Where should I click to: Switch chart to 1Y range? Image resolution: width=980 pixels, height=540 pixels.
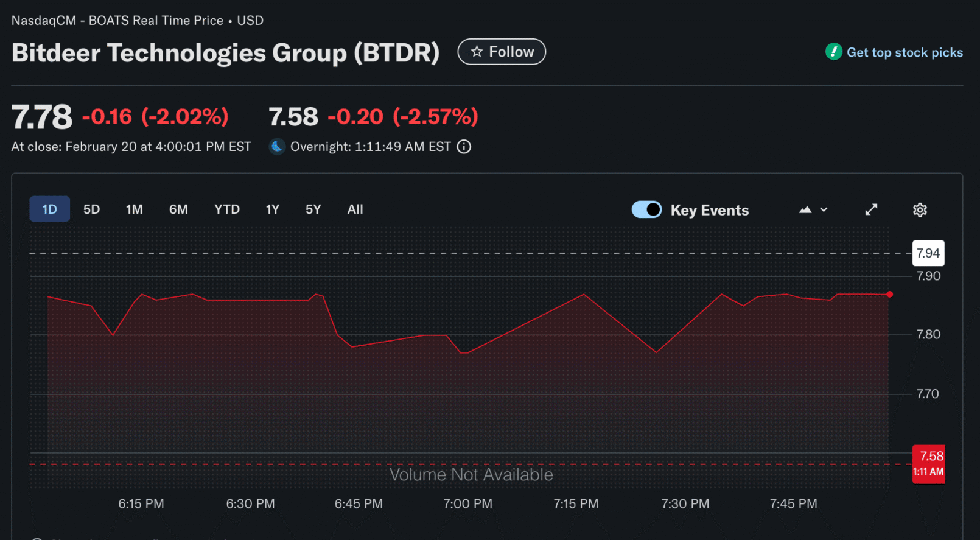[272, 209]
